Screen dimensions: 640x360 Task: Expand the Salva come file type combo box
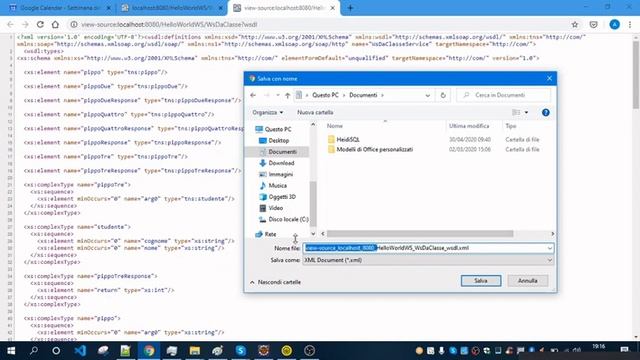point(428,260)
